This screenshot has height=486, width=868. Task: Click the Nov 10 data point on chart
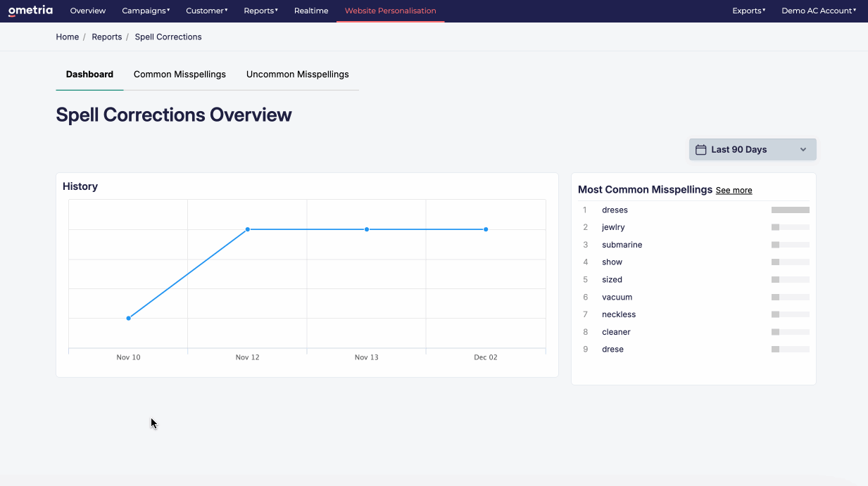[x=128, y=319]
